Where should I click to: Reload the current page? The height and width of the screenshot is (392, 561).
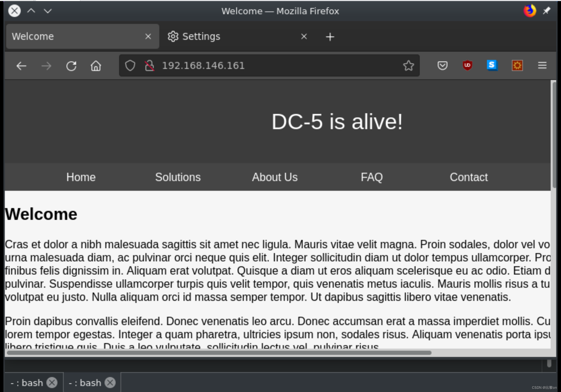tap(71, 66)
